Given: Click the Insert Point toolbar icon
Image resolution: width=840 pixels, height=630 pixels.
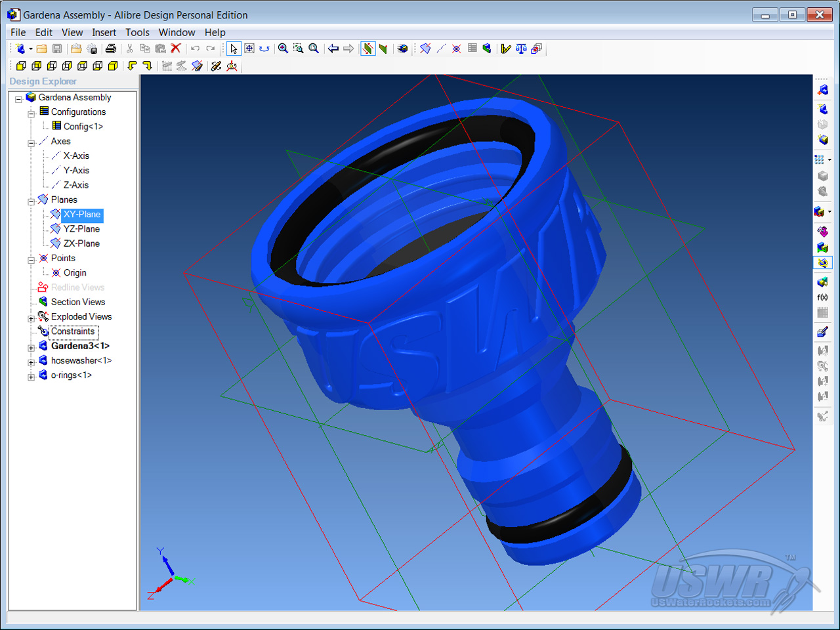Looking at the screenshot, I should point(457,49).
